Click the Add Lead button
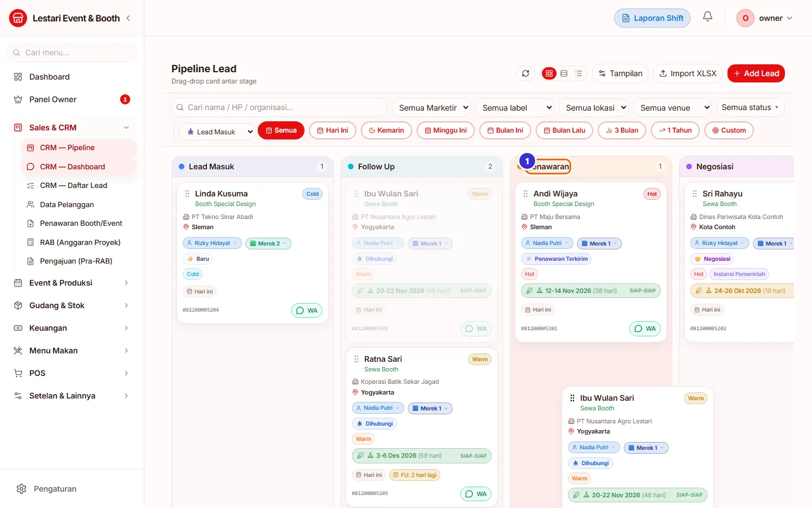The image size is (812, 508). (756, 73)
